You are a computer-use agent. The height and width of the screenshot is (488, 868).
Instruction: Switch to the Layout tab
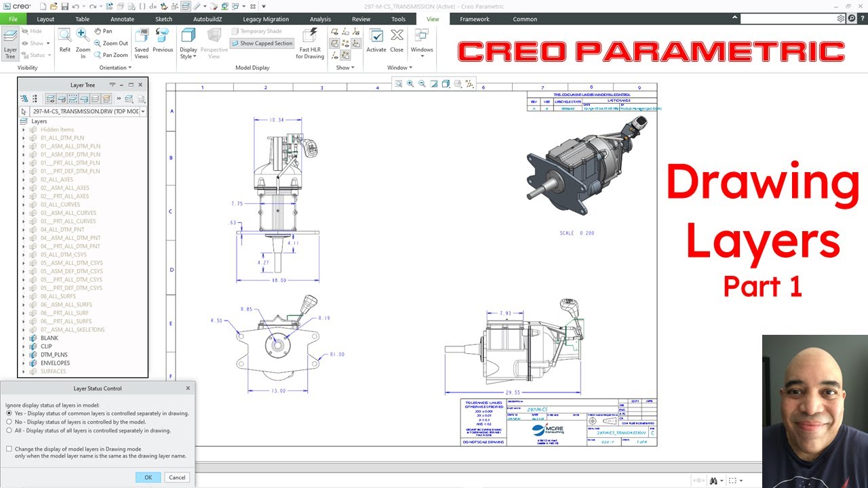click(x=45, y=19)
